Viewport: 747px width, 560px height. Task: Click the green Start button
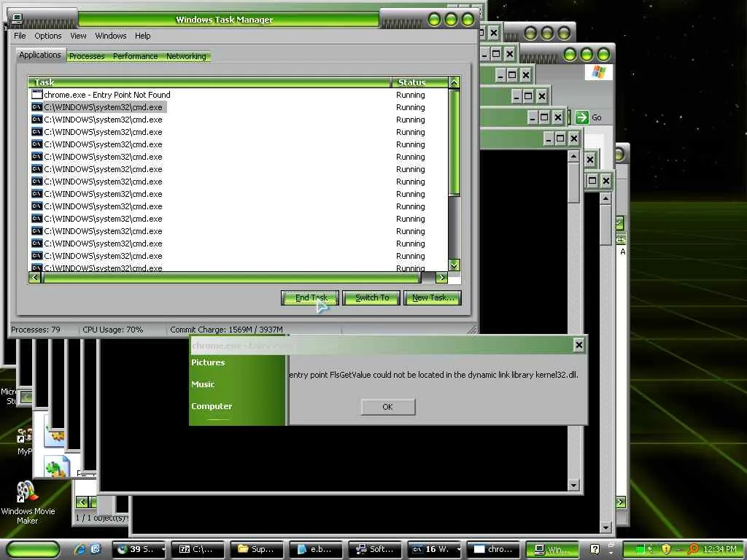click(x=33, y=550)
